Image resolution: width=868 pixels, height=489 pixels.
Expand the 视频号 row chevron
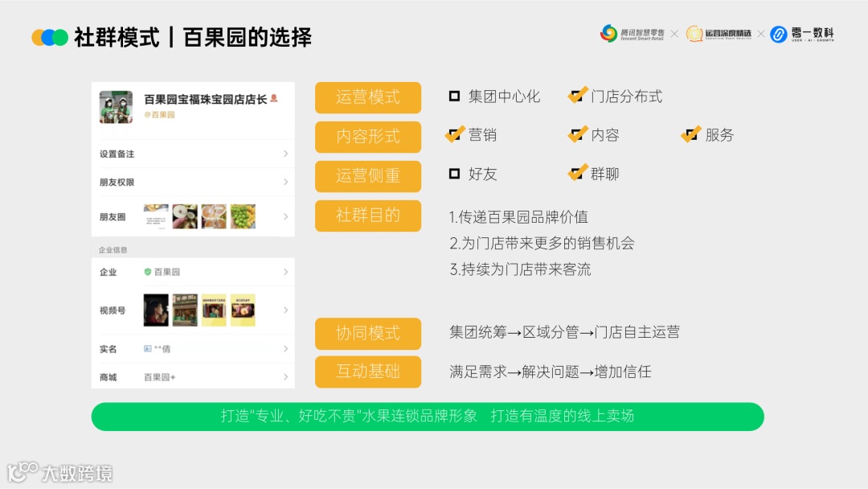(x=285, y=310)
